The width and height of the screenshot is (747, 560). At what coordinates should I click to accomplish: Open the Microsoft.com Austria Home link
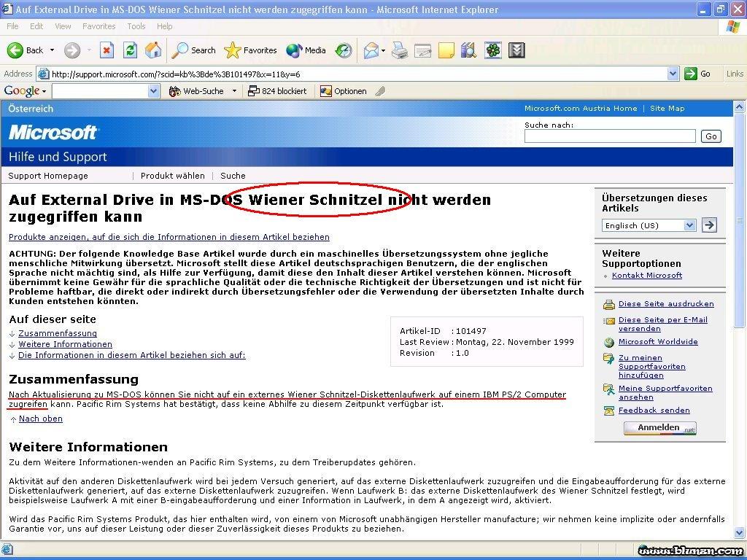581,108
